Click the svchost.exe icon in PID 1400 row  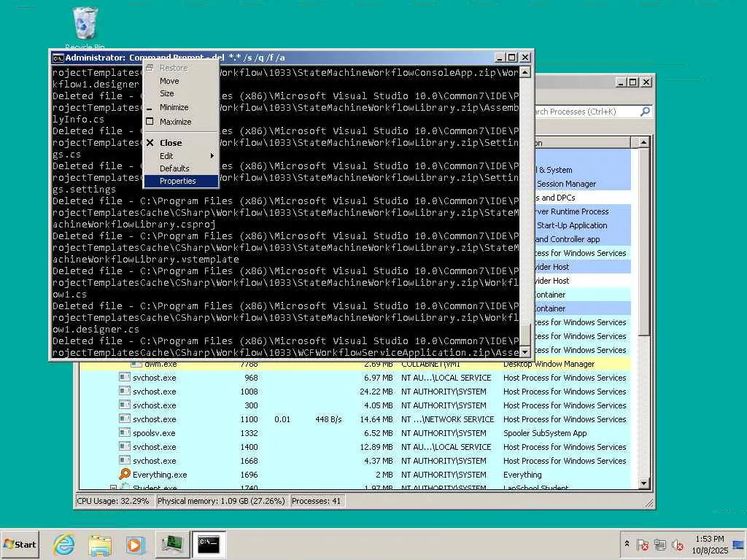(x=124, y=446)
